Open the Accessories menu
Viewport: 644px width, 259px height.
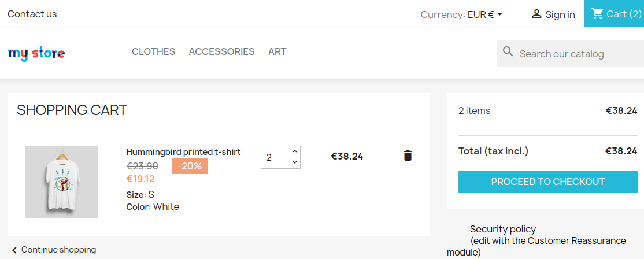[221, 51]
